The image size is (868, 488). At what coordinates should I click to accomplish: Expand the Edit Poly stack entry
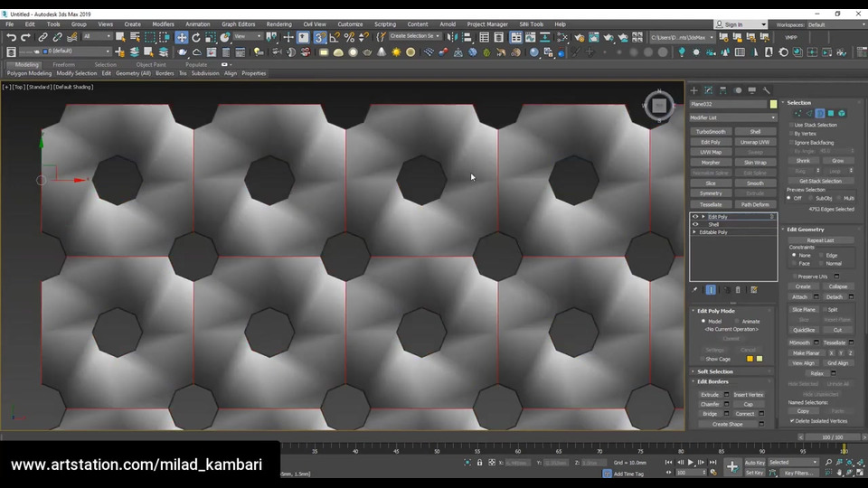click(703, 217)
